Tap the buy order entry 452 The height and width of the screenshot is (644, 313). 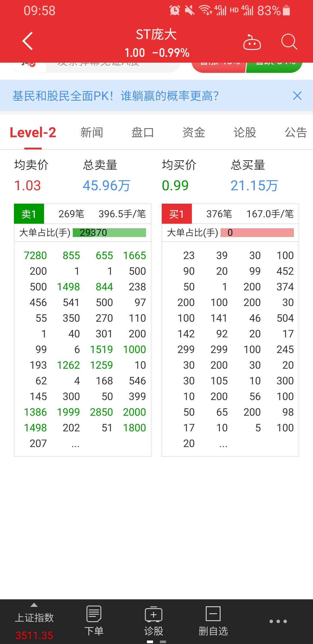[285, 271]
